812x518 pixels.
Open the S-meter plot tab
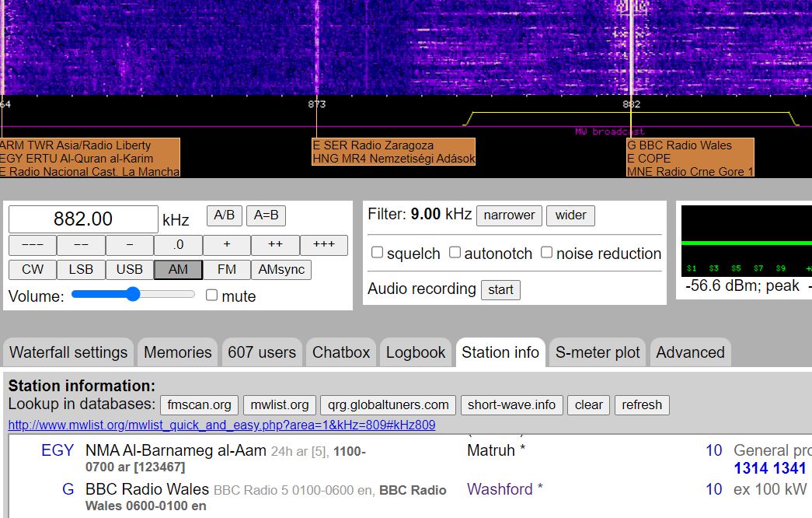pyautogui.click(x=598, y=352)
